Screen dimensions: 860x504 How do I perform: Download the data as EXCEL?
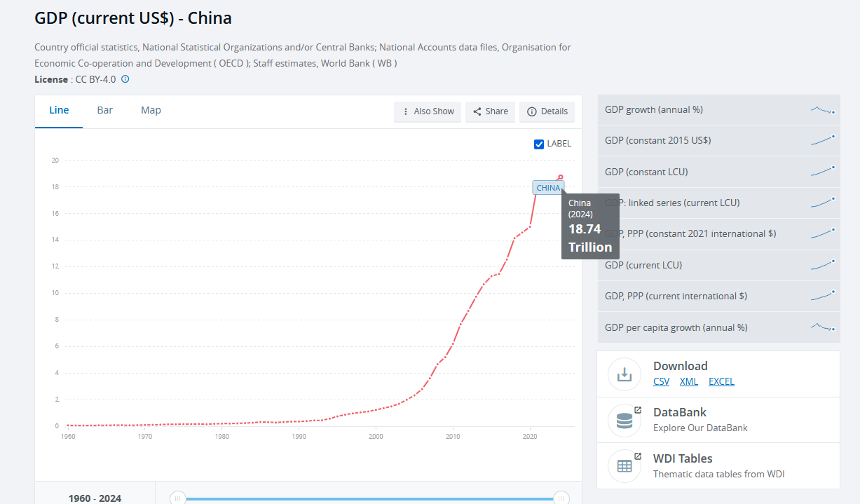pos(721,381)
